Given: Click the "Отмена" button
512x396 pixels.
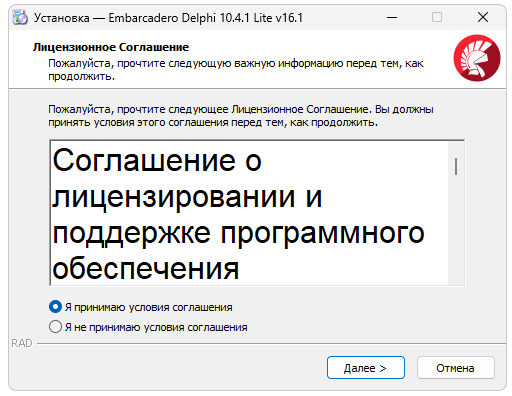Looking at the screenshot, I should (455, 368).
